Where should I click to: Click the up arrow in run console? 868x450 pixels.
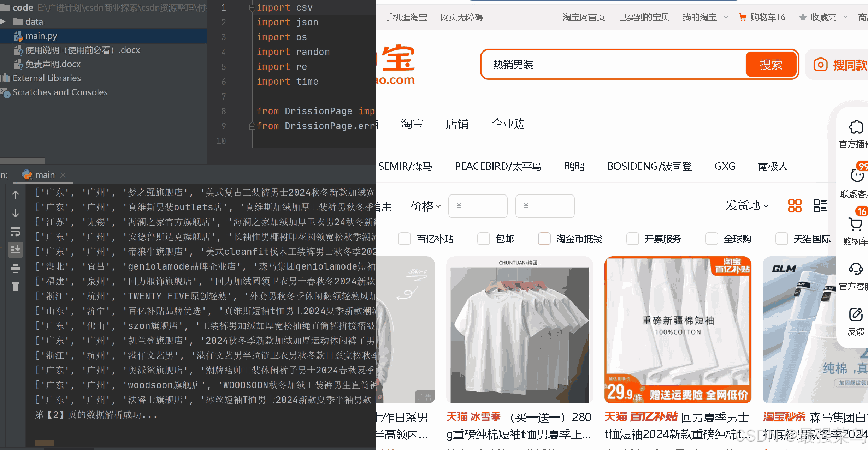coord(16,194)
